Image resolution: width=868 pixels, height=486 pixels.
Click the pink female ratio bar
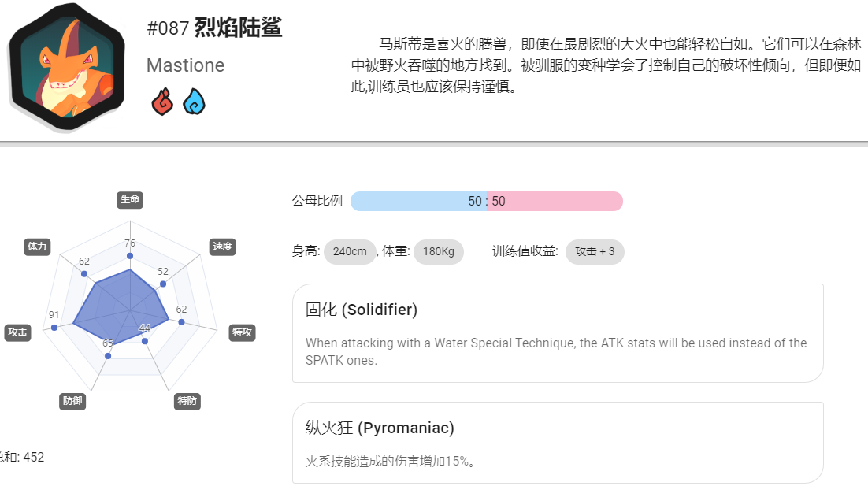point(555,202)
